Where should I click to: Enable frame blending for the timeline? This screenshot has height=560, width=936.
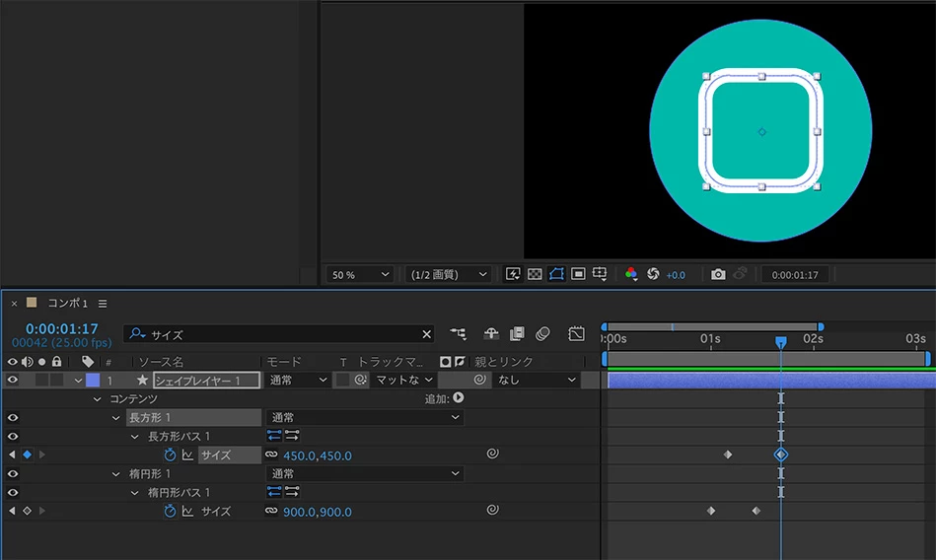(x=517, y=333)
